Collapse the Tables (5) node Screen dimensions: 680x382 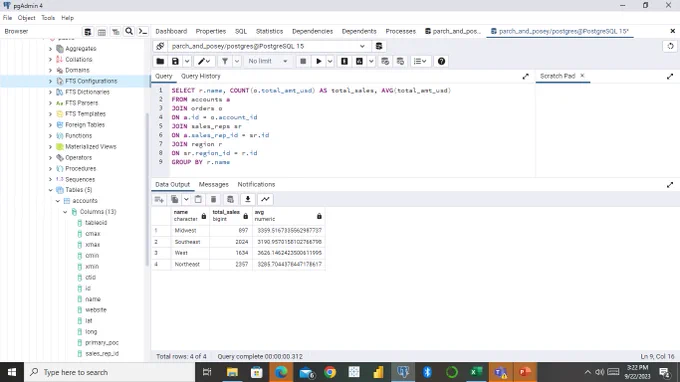coord(50,190)
